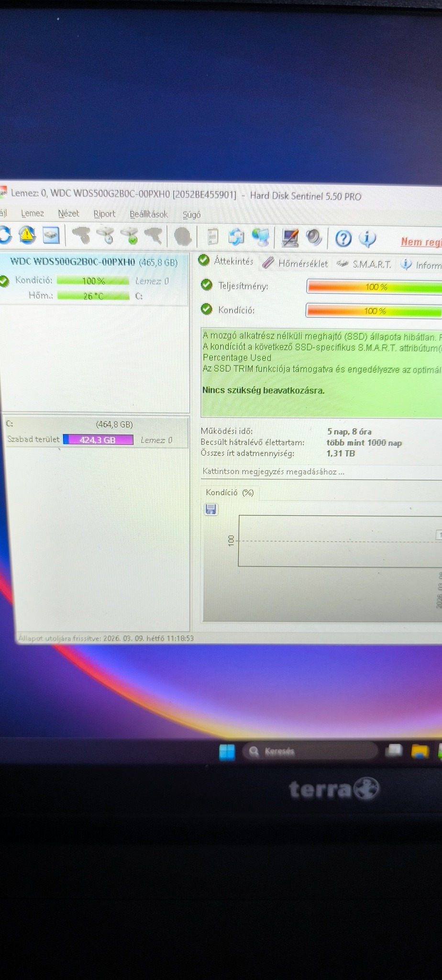Click the grey octagon toolbar icon

[x=183, y=236]
